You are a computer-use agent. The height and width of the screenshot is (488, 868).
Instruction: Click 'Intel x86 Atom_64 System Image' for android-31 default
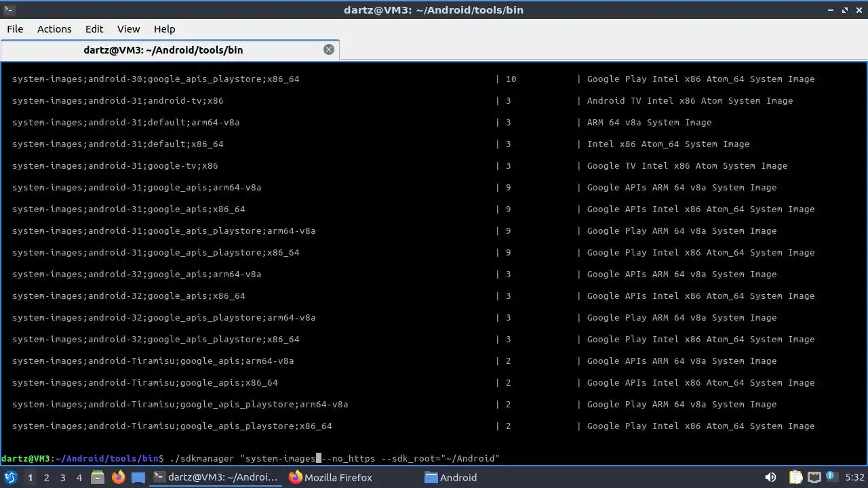(668, 144)
